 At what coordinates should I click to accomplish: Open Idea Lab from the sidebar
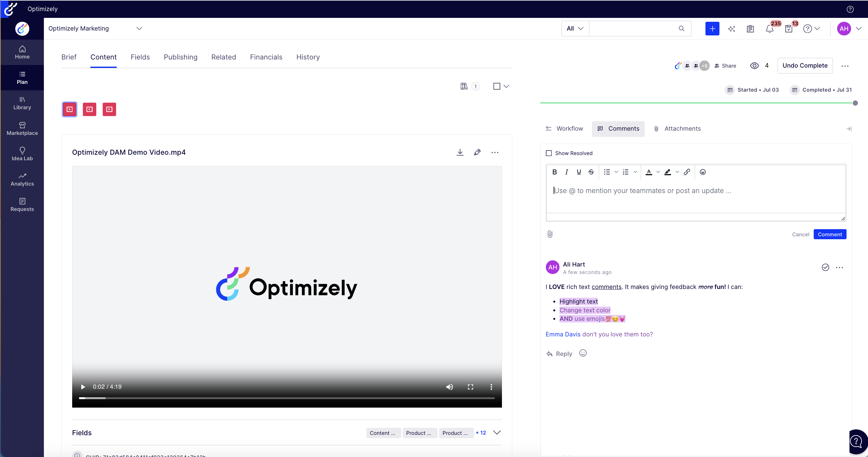pos(22,154)
